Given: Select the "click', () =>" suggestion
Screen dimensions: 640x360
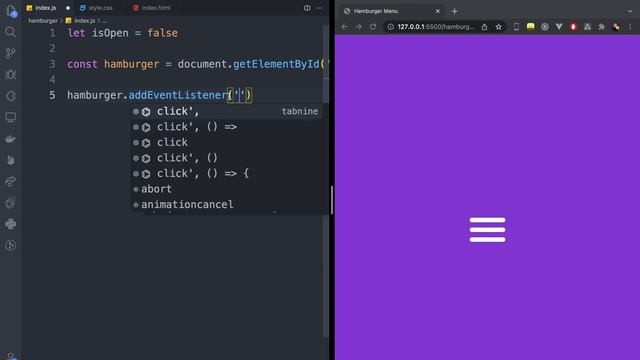Looking at the screenshot, I should 227,127.
